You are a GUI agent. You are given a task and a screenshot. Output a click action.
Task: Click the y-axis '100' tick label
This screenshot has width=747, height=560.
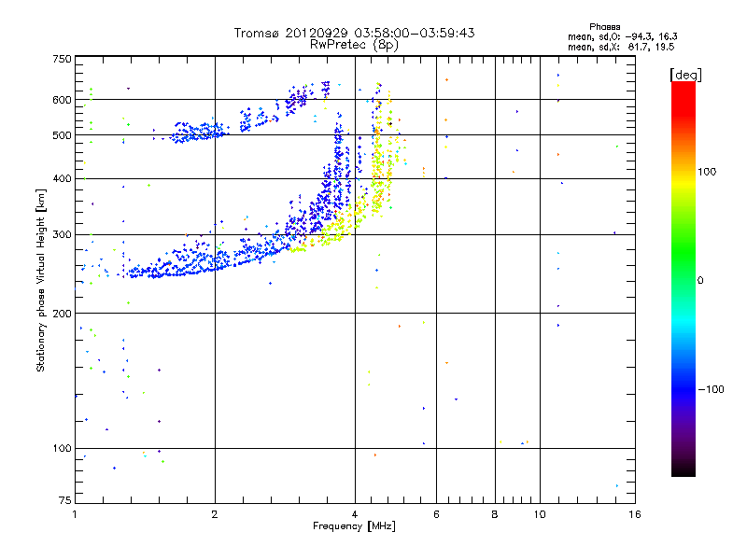(x=62, y=448)
